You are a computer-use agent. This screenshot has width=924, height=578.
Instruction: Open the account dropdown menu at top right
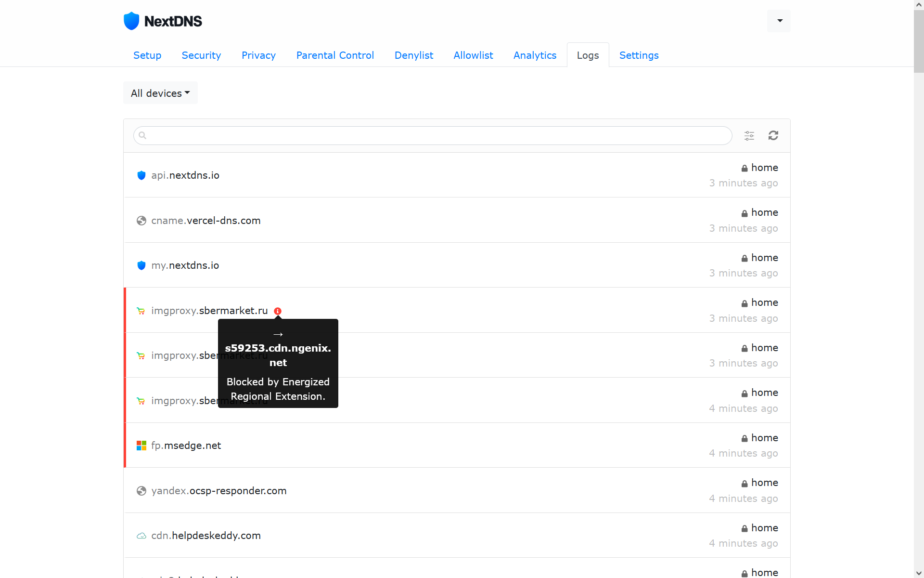779,21
